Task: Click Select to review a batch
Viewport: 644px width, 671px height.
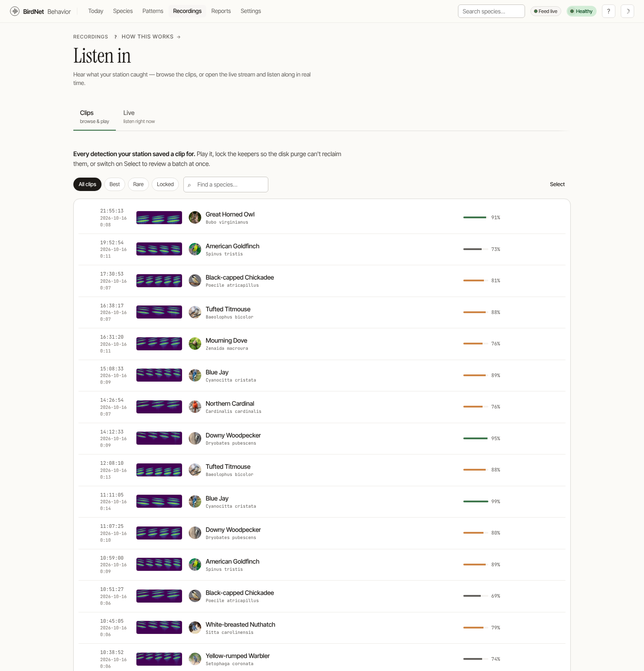Action: click(x=557, y=184)
